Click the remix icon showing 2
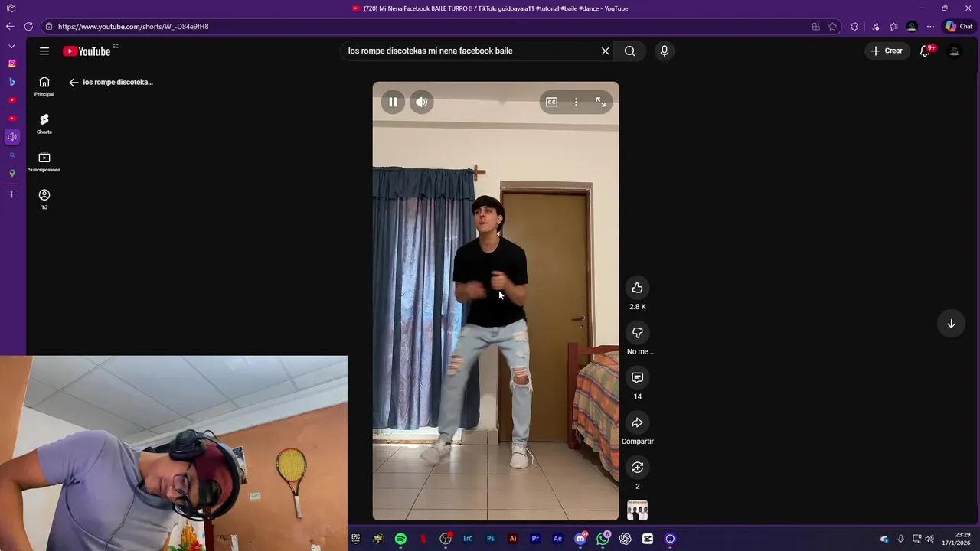This screenshot has width=980, height=551. [x=637, y=468]
